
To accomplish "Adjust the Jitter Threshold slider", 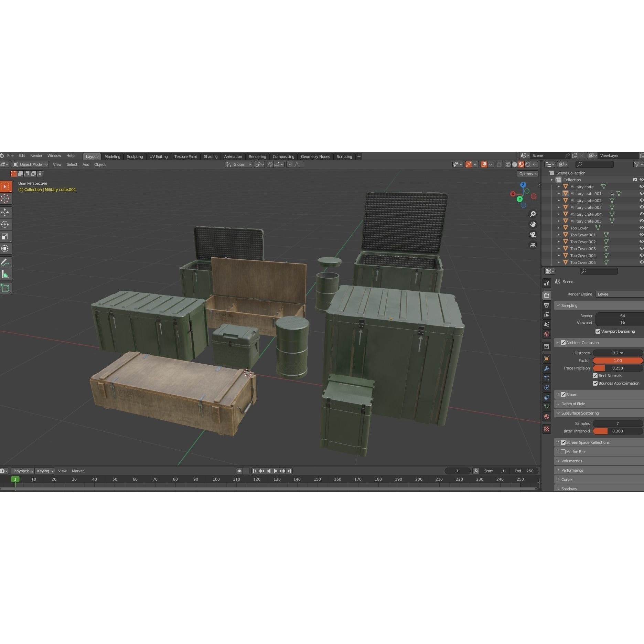I will pos(618,431).
